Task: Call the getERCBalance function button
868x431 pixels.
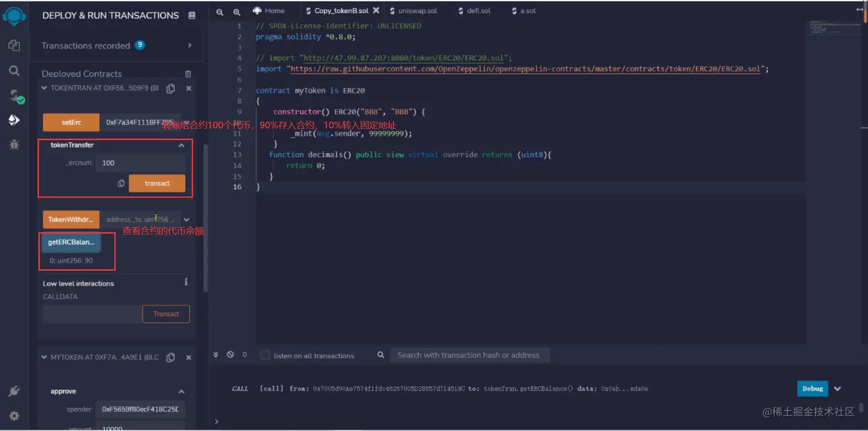Action: (71, 242)
